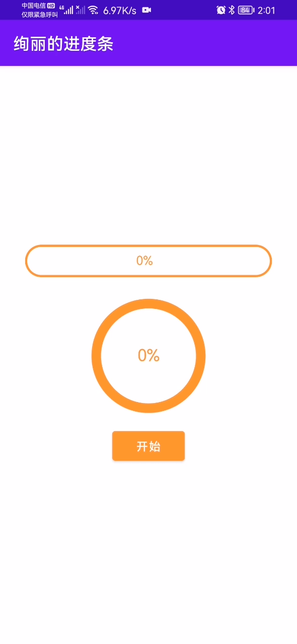
Task: Tap the 0% label inside the circle
Action: pyautogui.click(x=148, y=355)
